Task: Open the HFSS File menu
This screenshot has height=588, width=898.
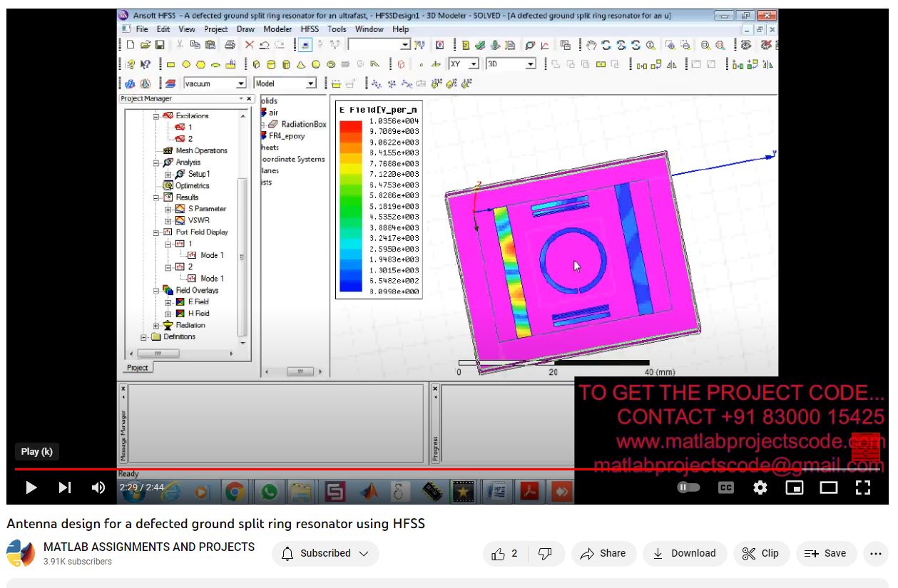Action: (x=142, y=29)
